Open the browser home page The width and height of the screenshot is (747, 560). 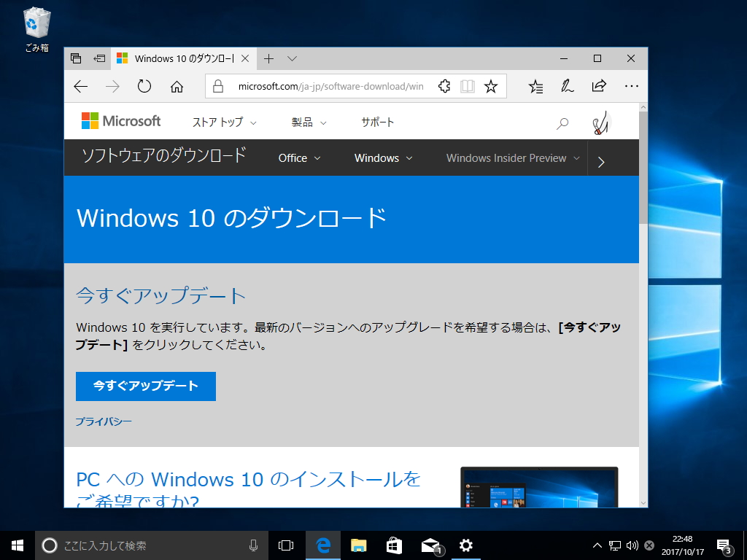[175, 86]
